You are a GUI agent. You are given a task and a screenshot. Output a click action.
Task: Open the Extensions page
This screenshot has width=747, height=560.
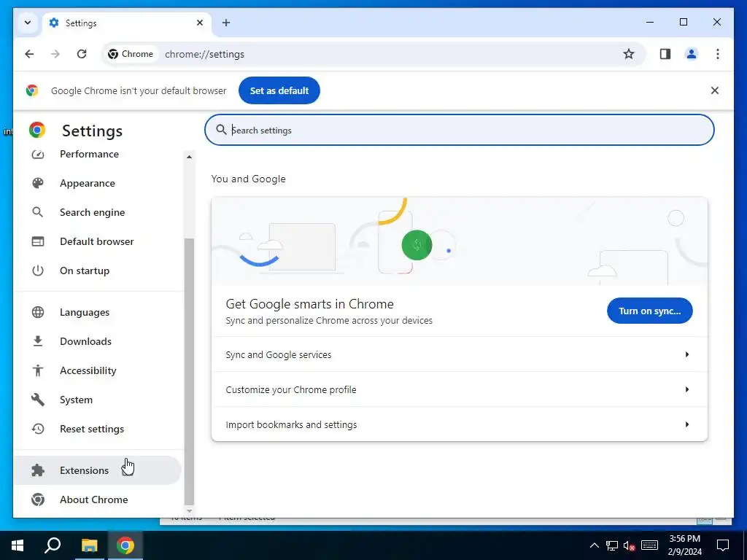pos(98,470)
